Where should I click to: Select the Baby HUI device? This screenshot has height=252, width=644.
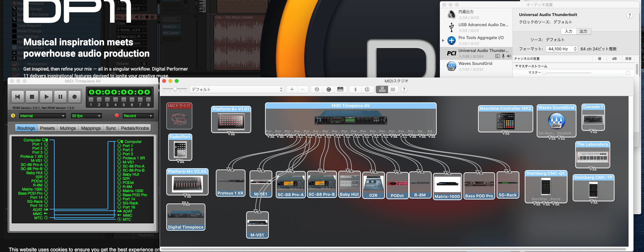[349, 184]
